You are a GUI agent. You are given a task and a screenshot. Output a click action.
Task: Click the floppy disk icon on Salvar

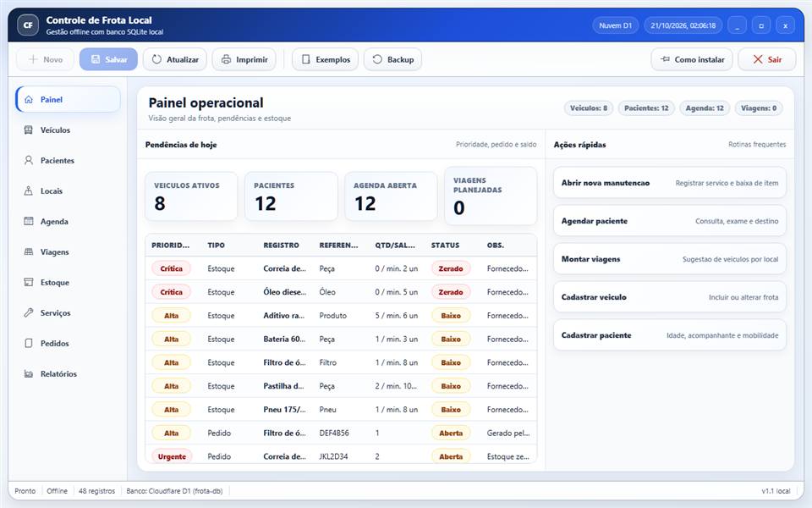[x=96, y=59]
